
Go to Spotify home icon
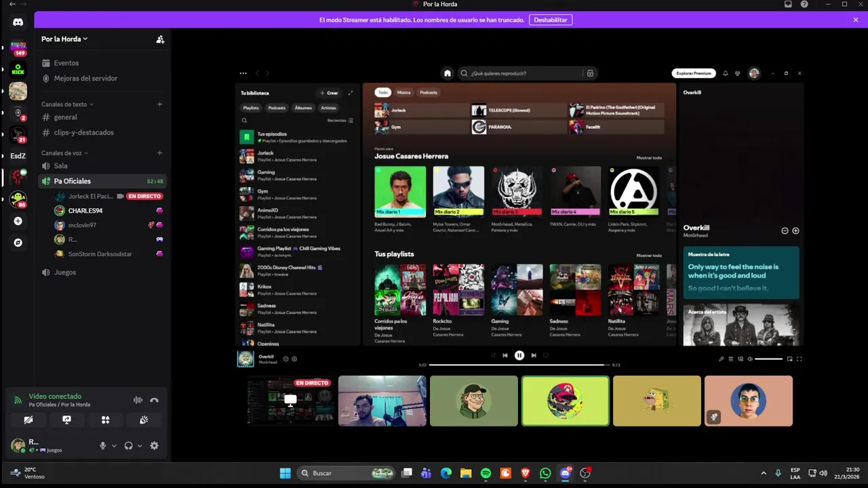[447, 73]
